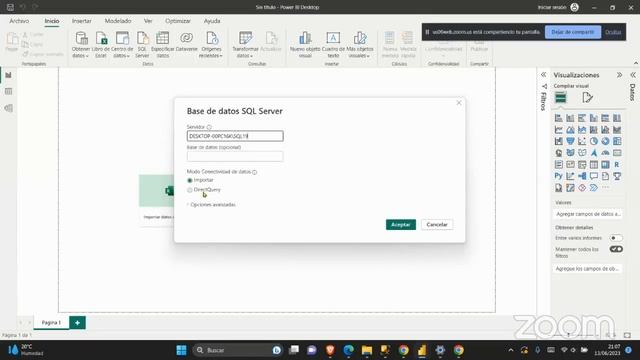Screen dimensions: 640x360
Task: Select the Importar radio button
Action: click(x=190, y=180)
